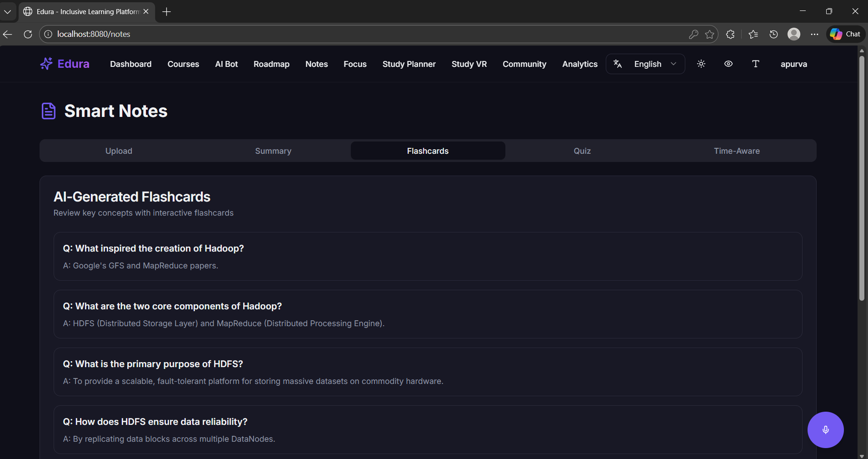
Task: Click the 'Smart Notes' page title
Action: [116, 111]
